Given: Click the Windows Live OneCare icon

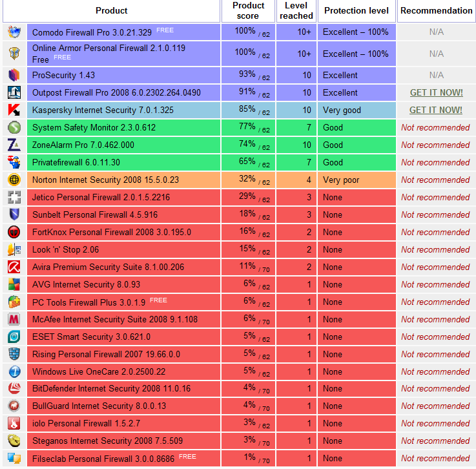Looking at the screenshot, I should [14, 371].
